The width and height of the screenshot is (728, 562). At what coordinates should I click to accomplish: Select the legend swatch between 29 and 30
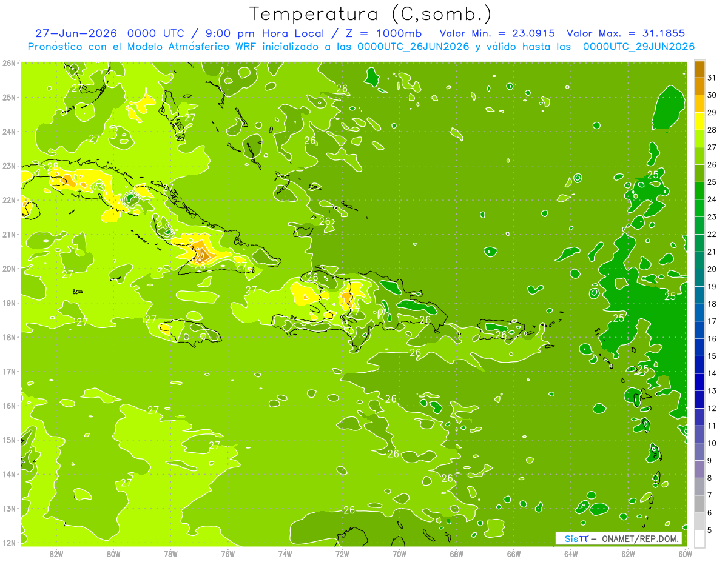pyautogui.click(x=699, y=104)
